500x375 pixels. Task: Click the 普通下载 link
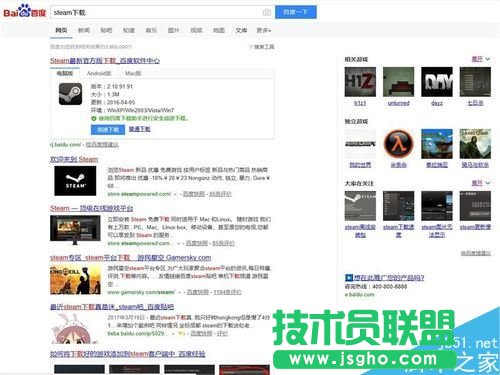tap(140, 129)
